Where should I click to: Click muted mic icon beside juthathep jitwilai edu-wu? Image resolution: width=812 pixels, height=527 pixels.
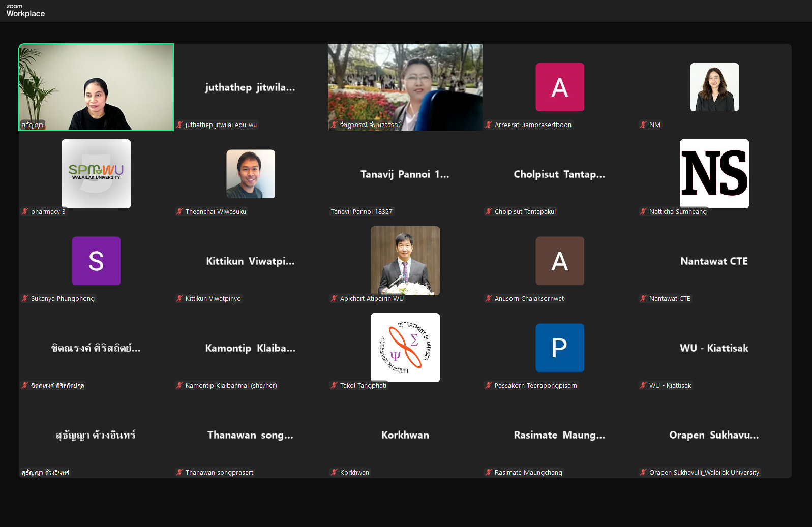click(179, 125)
